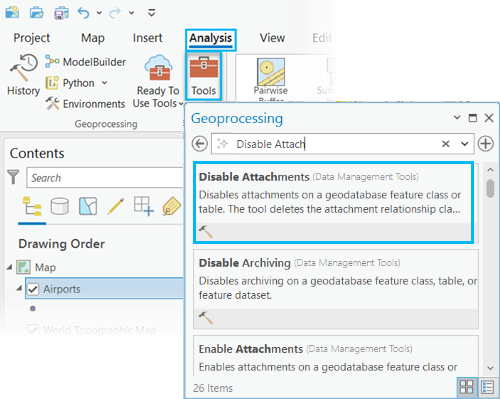Collapse the Map node in Contents
The height and width of the screenshot is (399, 500).
[10, 267]
